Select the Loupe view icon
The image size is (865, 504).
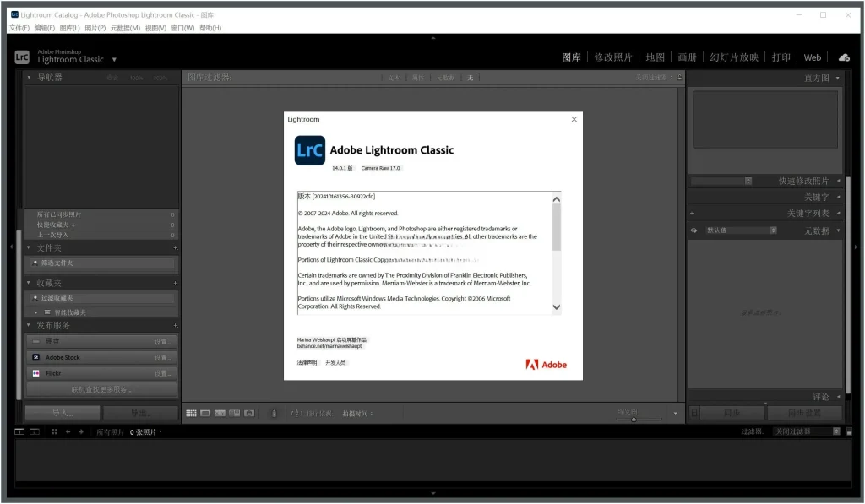[205, 413]
